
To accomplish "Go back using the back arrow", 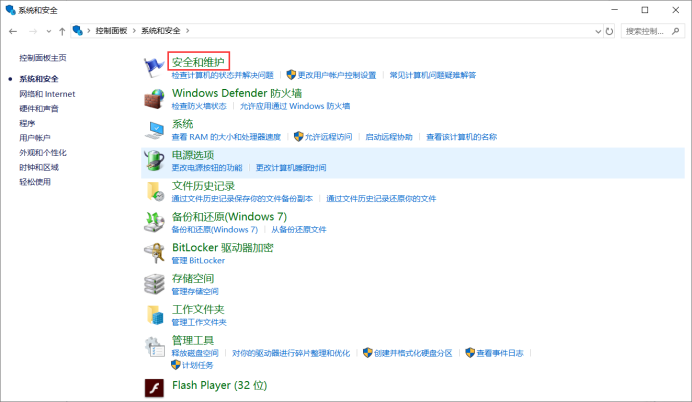I will pyautogui.click(x=11, y=31).
